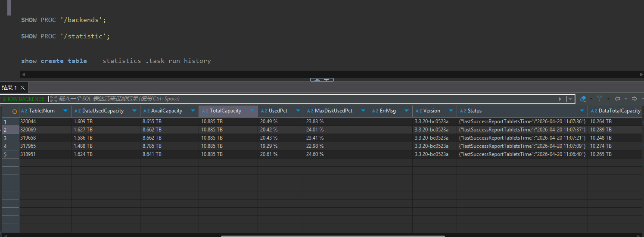Click the right arrow history forward icon

coord(634,99)
